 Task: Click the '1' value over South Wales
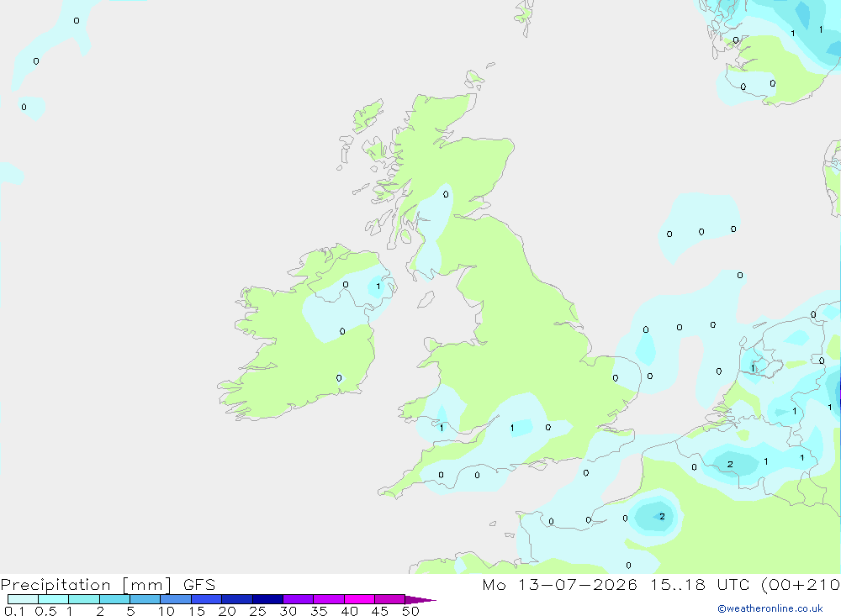tap(442, 428)
